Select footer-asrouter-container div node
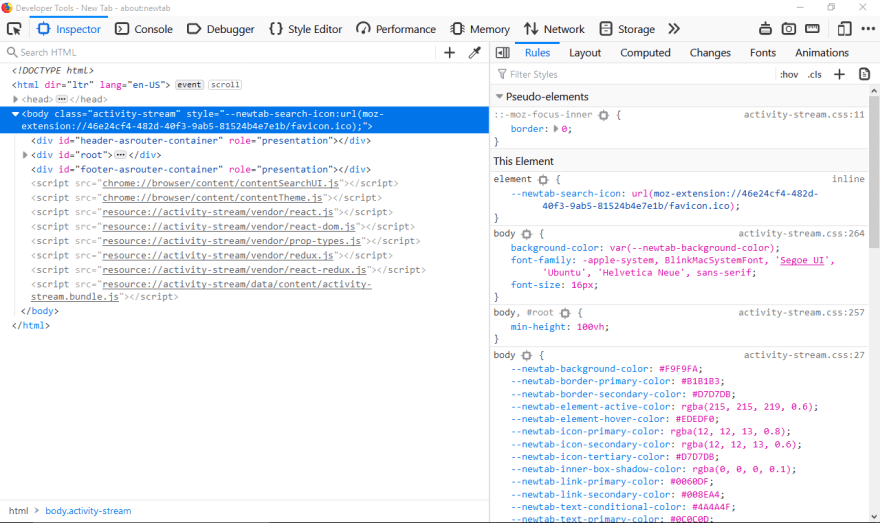The height and width of the screenshot is (523, 880). 201,169
